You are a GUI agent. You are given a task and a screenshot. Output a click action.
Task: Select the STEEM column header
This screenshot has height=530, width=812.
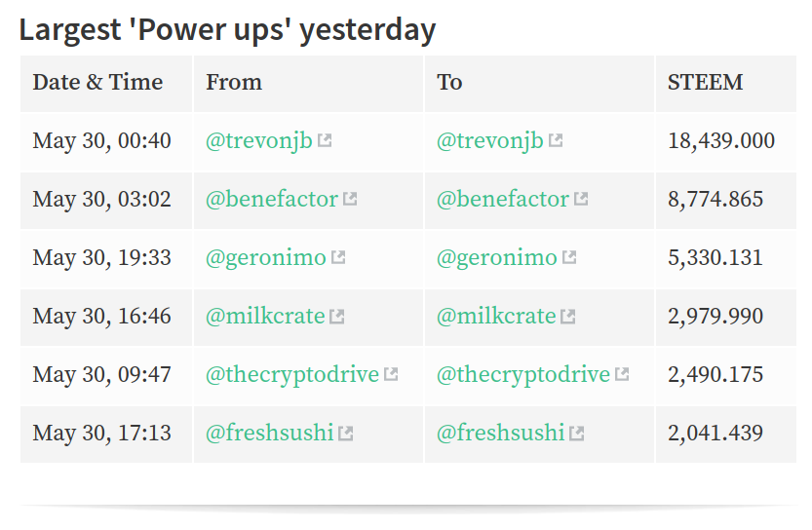pyautogui.click(x=726, y=84)
